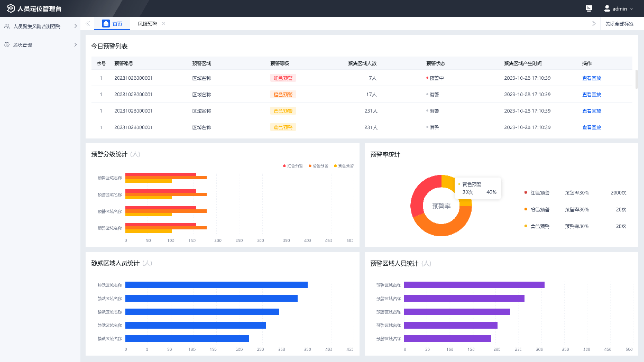644x362 pixels.
Task: Toggle 黄色预警 series in bar chart legend
Action: (x=344, y=165)
